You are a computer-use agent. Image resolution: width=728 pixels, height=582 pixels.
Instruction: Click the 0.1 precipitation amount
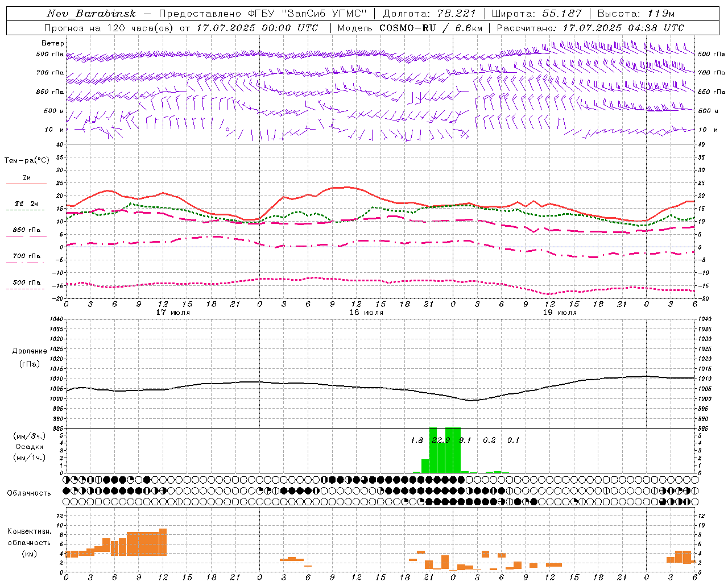point(513,440)
